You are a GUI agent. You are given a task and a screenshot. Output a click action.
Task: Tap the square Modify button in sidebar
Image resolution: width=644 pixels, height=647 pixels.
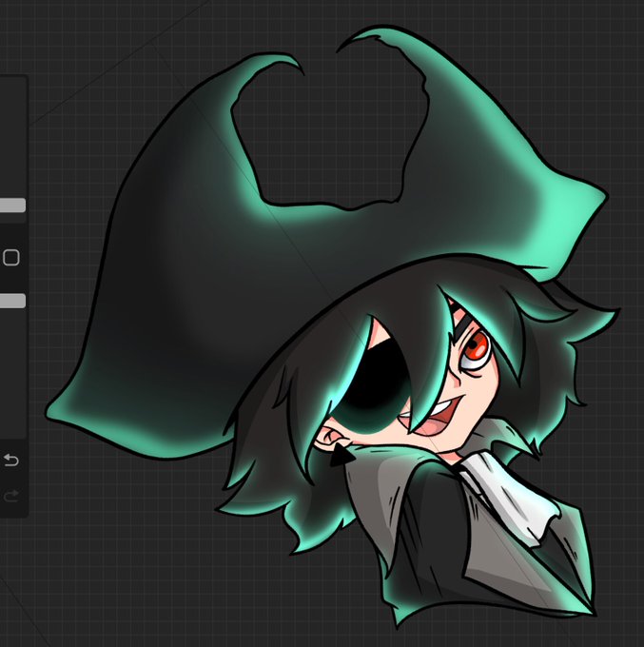(x=10, y=258)
